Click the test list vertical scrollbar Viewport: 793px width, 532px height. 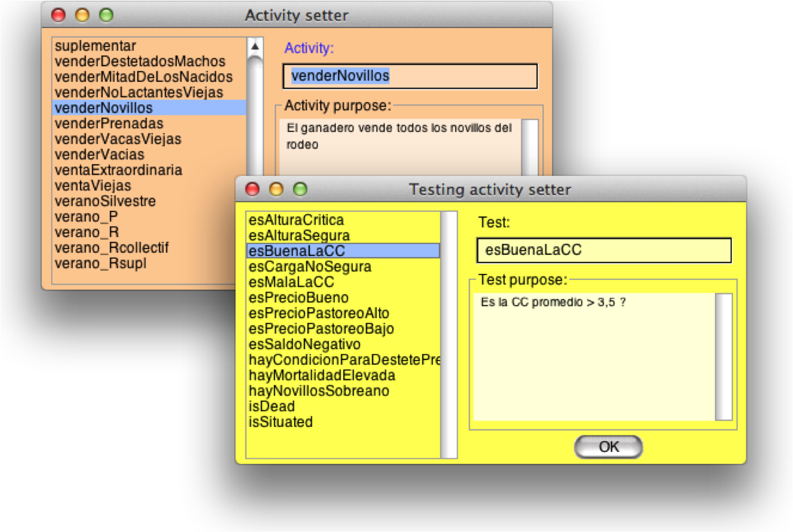[x=449, y=335]
